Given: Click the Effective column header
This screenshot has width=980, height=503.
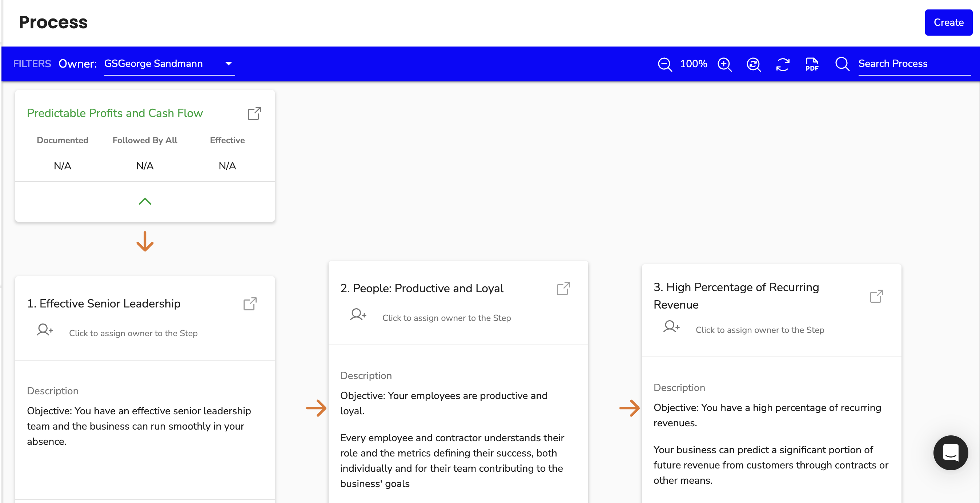Looking at the screenshot, I should [x=227, y=140].
